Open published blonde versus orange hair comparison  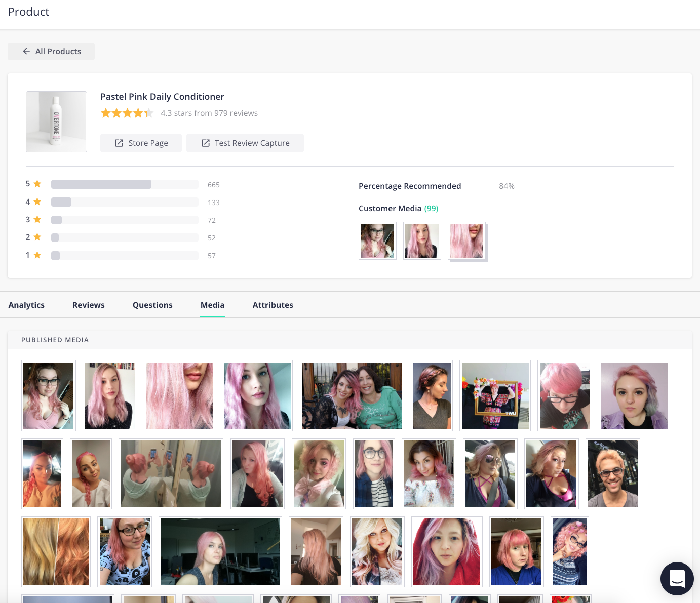pyautogui.click(x=56, y=552)
